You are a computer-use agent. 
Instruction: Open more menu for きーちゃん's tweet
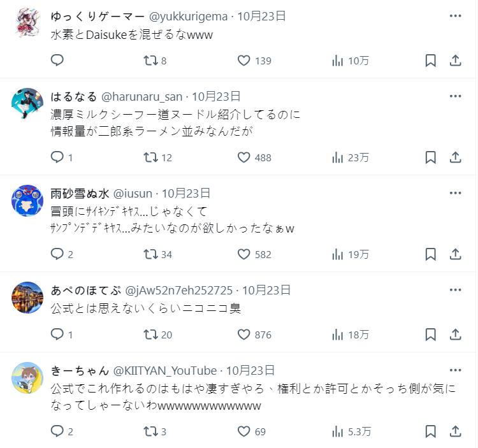click(x=455, y=370)
